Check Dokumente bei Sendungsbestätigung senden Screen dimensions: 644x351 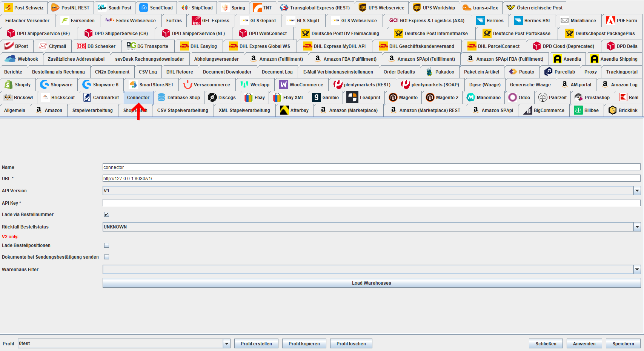(x=107, y=257)
